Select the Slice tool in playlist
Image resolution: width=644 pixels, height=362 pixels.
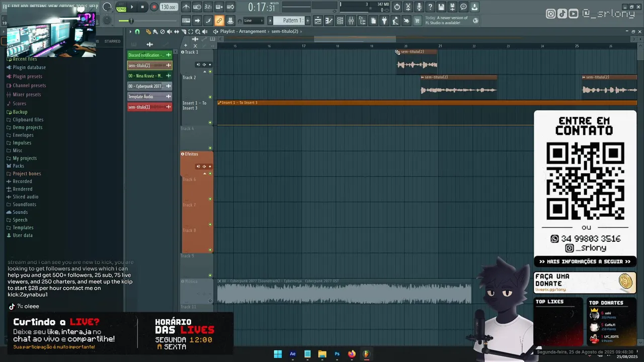(x=184, y=32)
